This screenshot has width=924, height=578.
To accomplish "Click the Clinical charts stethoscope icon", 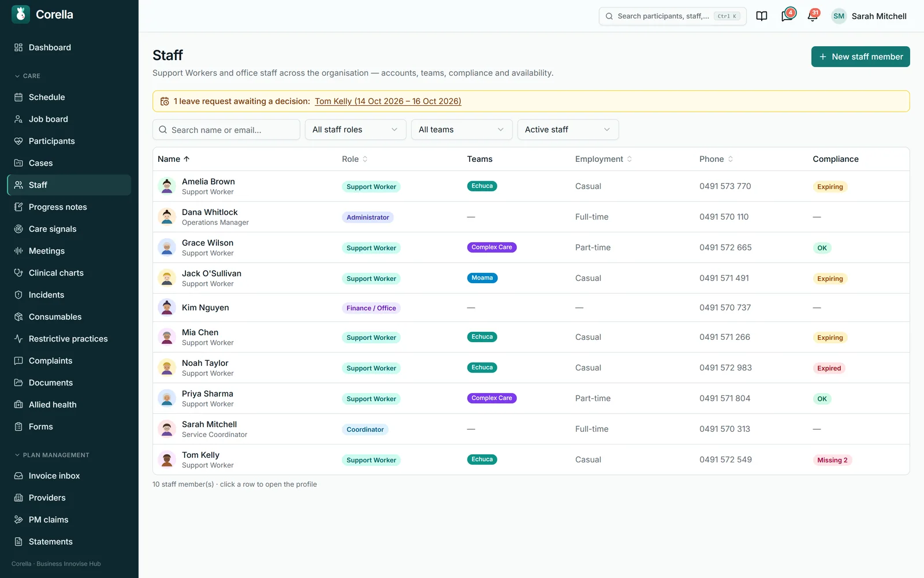I will [x=18, y=273].
